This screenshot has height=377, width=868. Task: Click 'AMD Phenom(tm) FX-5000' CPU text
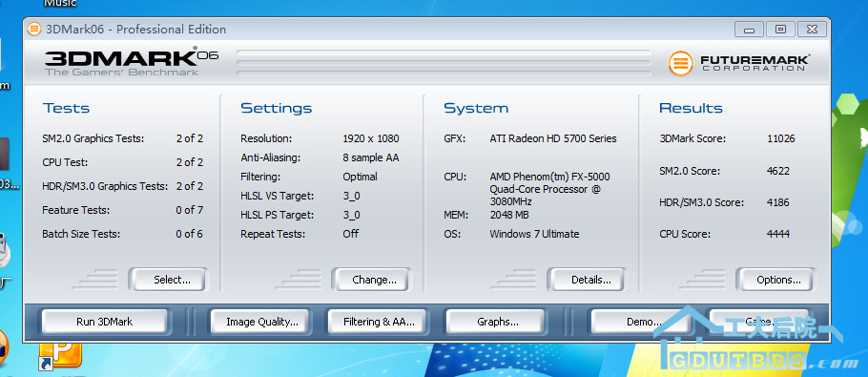[x=549, y=177]
